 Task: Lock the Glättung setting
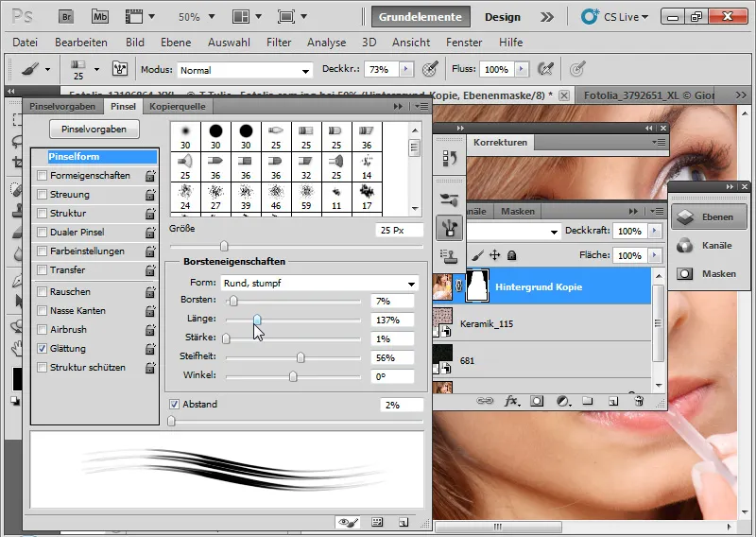pos(150,348)
